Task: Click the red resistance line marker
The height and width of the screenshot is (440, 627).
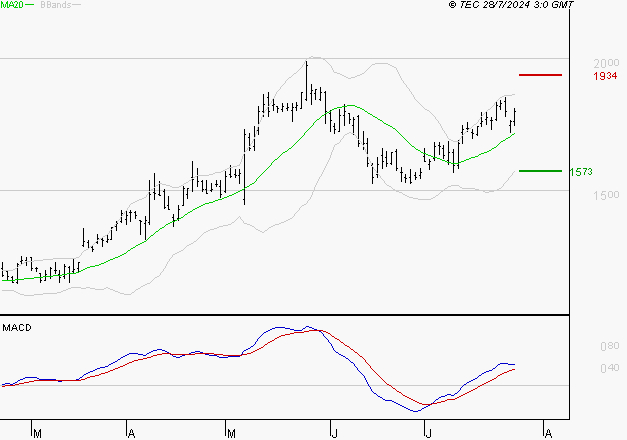Action: (x=540, y=75)
